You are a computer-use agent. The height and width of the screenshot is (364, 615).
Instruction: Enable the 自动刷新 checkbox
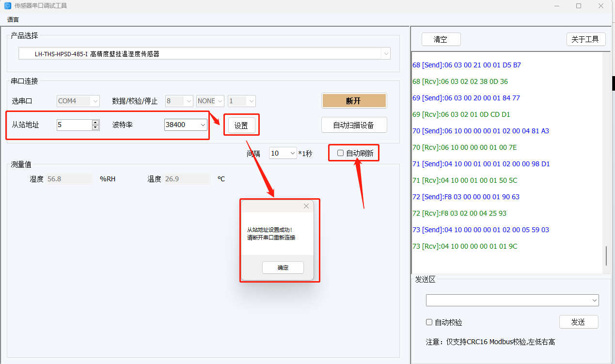pyautogui.click(x=341, y=153)
